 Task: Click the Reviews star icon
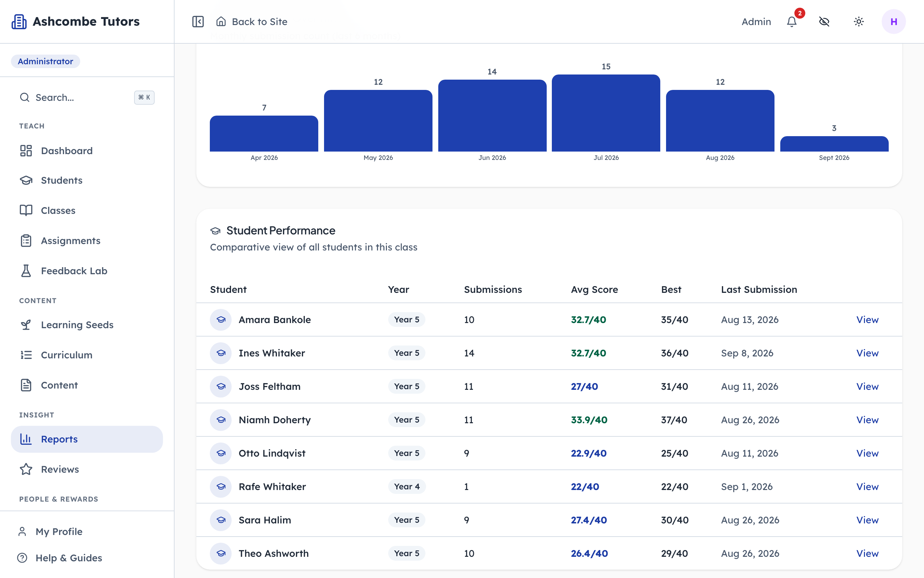click(26, 469)
